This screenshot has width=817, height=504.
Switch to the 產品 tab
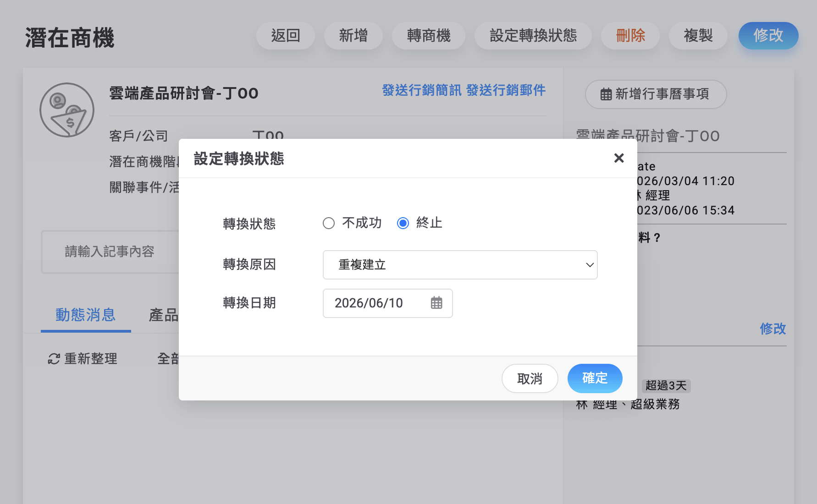pyautogui.click(x=164, y=315)
